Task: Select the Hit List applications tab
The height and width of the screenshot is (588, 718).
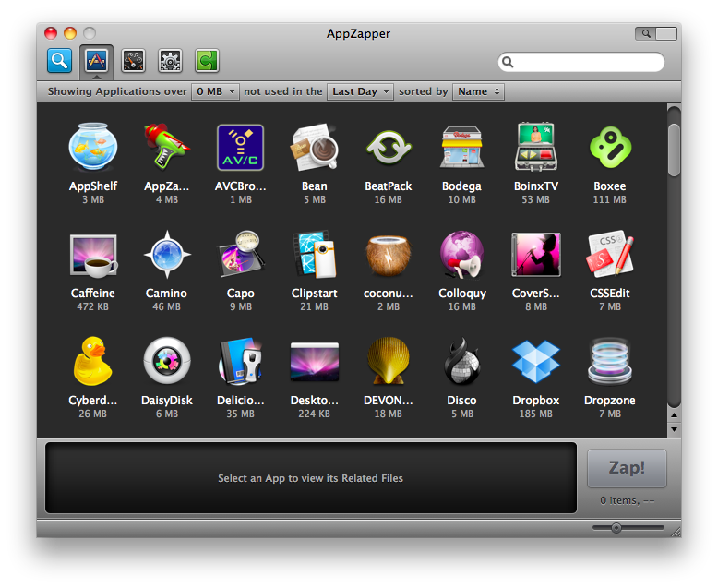Action: coord(96,60)
